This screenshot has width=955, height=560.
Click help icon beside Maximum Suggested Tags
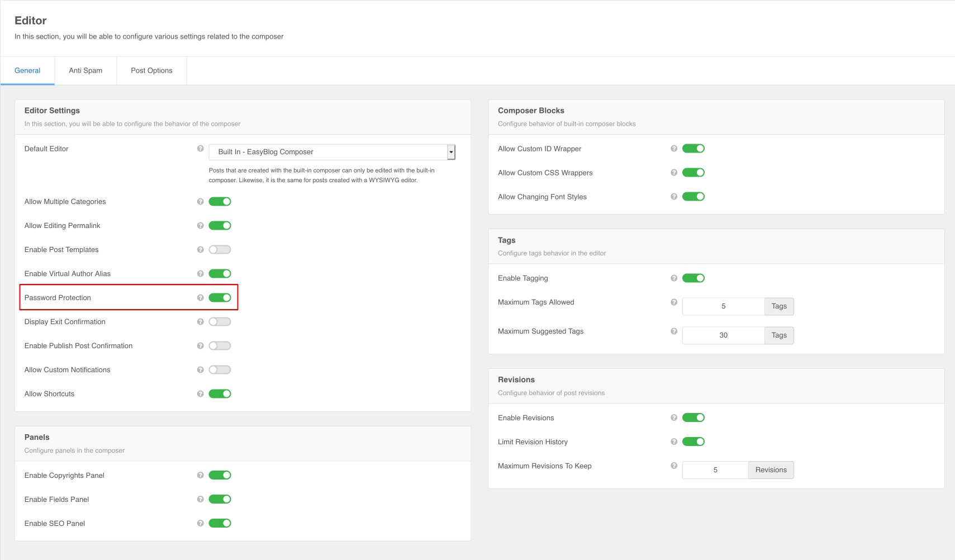click(x=674, y=331)
